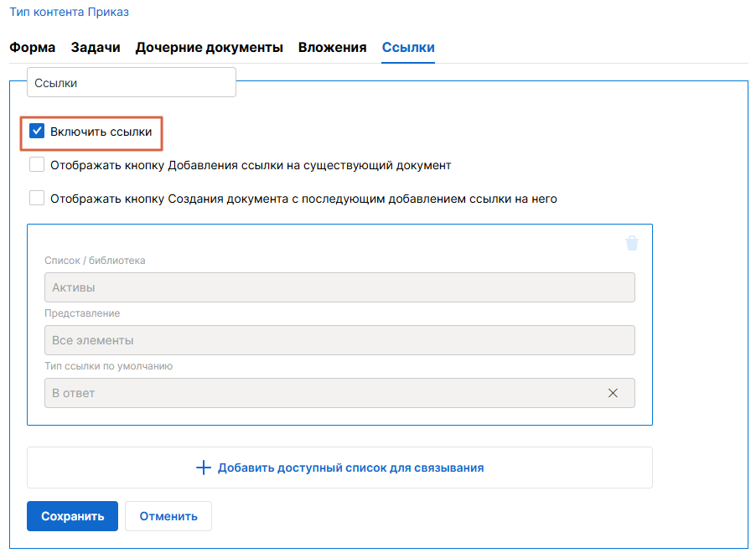Click the Ссылки title input field

pos(131,83)
